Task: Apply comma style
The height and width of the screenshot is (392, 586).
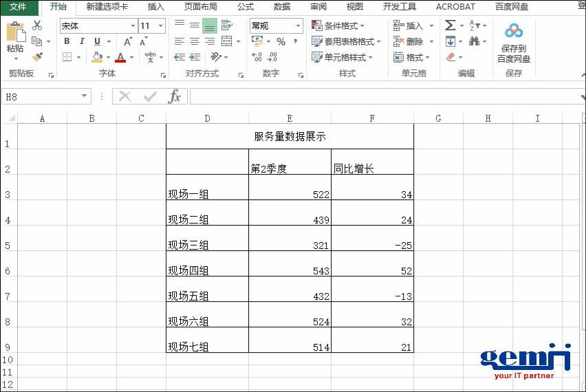Action: (296, 41)
